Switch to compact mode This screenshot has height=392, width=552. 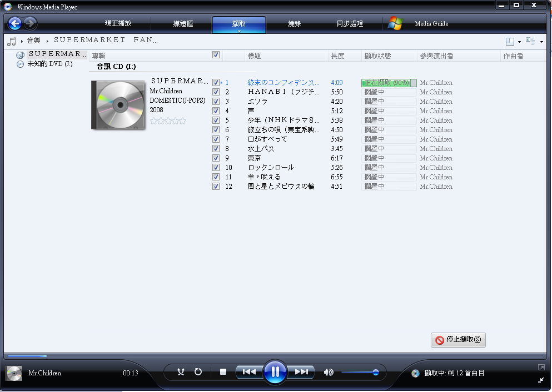(x=541, y=380)
